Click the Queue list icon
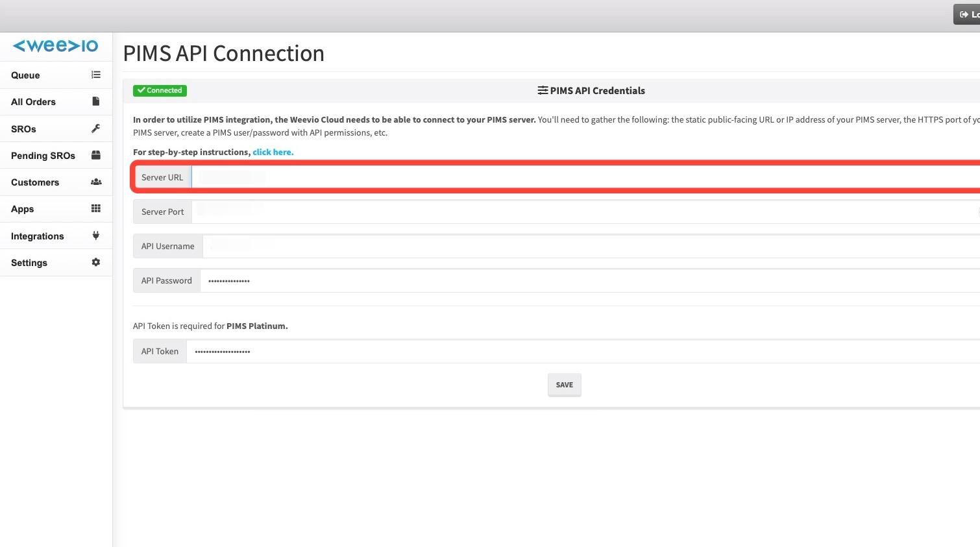 [x=96, y=75]
